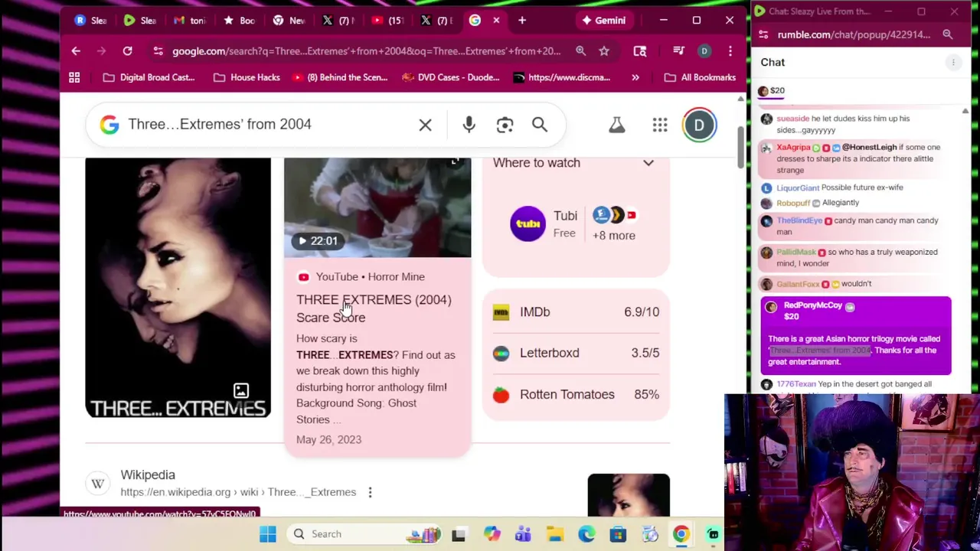
Task: Click the zoom magnifier icon in address bar
Action: click(580, 51)
